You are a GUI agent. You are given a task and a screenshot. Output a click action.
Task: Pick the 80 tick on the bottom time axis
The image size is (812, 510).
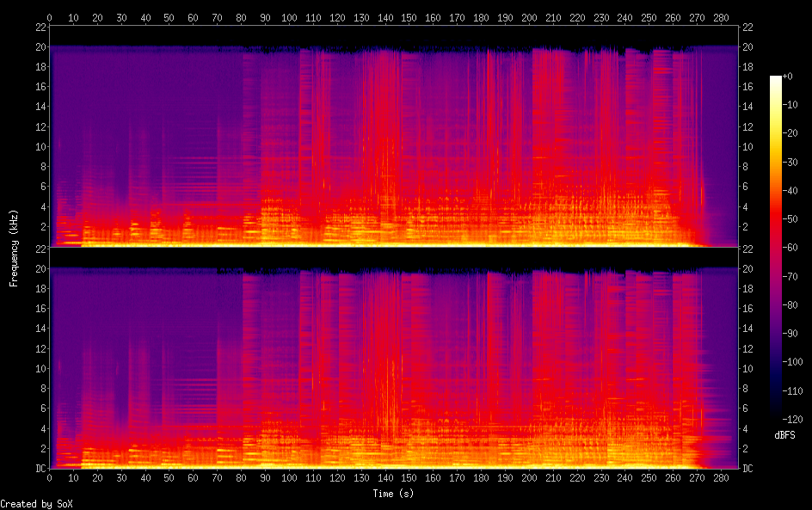242,478
